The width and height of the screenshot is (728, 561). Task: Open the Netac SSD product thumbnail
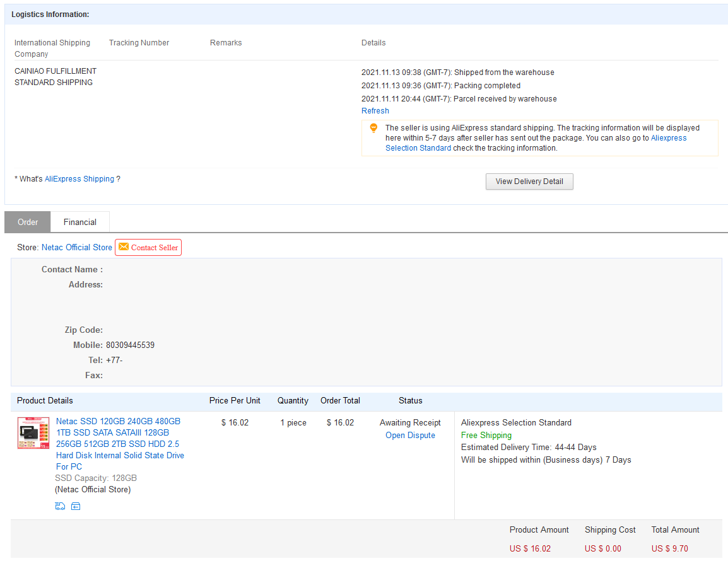pos(33,433)
